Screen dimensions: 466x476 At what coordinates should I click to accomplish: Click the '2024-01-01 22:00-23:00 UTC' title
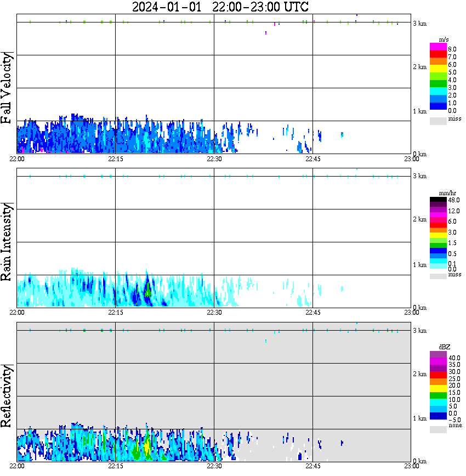click(x=220, y=7)
